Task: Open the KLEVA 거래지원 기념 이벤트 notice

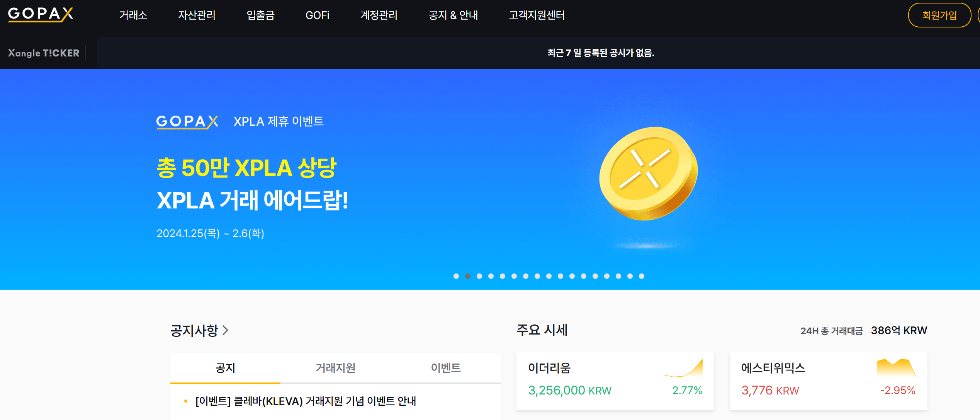Action: tap(305, 401)
